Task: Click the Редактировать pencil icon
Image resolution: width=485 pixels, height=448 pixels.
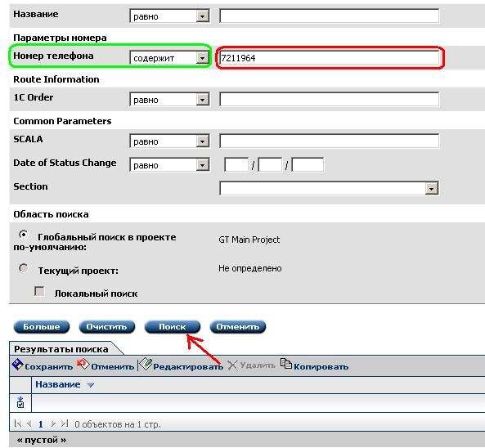Action: click(145, 365)
